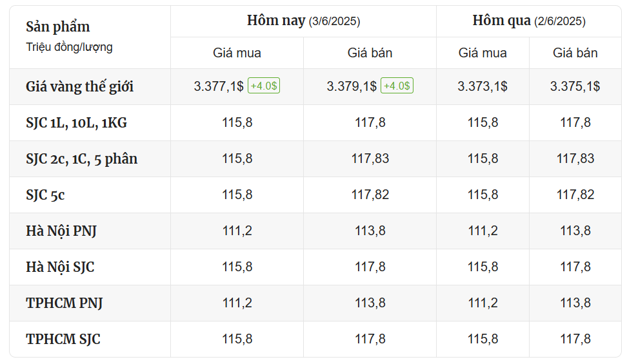This screenshot has width=627, height=364.
Task: Select the SJC 1L, 10L, 1KG row
Action: (x=315, y=122)
